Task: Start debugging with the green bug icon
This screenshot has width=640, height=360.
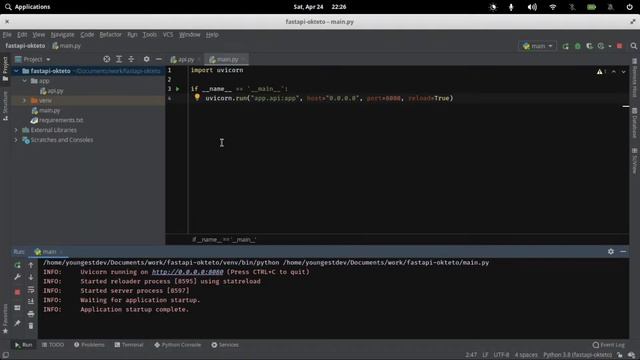Action: [578, 46]
